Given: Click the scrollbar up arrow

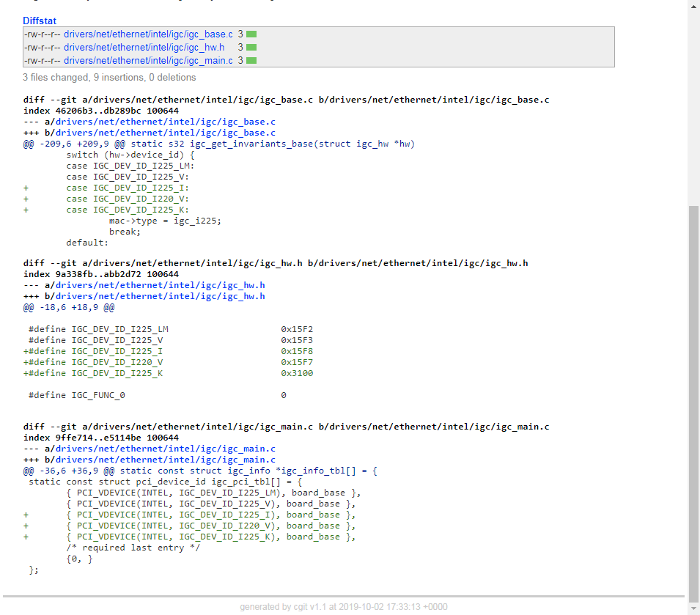Looking at the screenshot, I should pyautogui.click(x=693, y=6).
